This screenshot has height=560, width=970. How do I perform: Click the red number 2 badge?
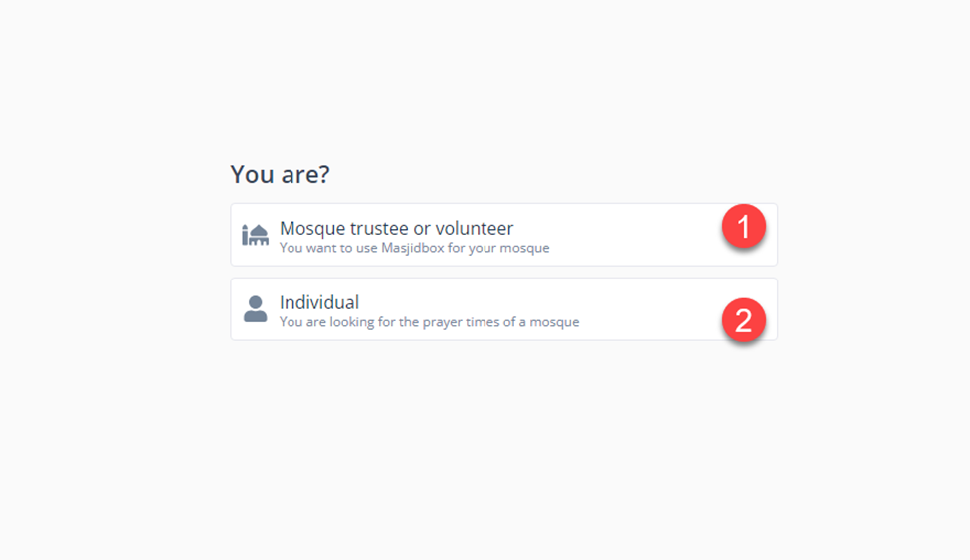click(743, 320)
